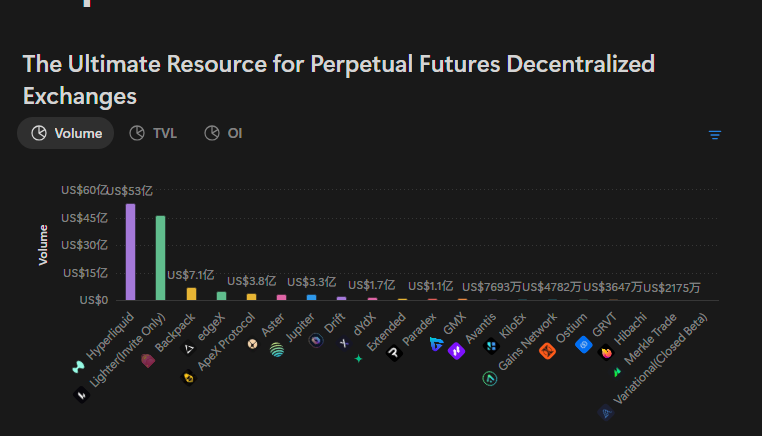Viewport: 762px width, 436px height.
Task: Click the 'US$30亿' y-axis label
Action: [84, 245]
